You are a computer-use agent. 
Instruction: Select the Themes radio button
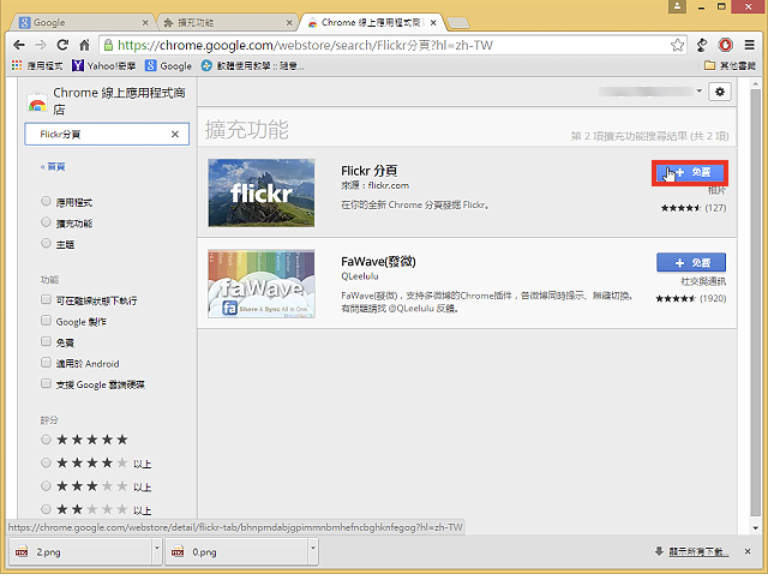pyautogui.click(x=46, y=243)
